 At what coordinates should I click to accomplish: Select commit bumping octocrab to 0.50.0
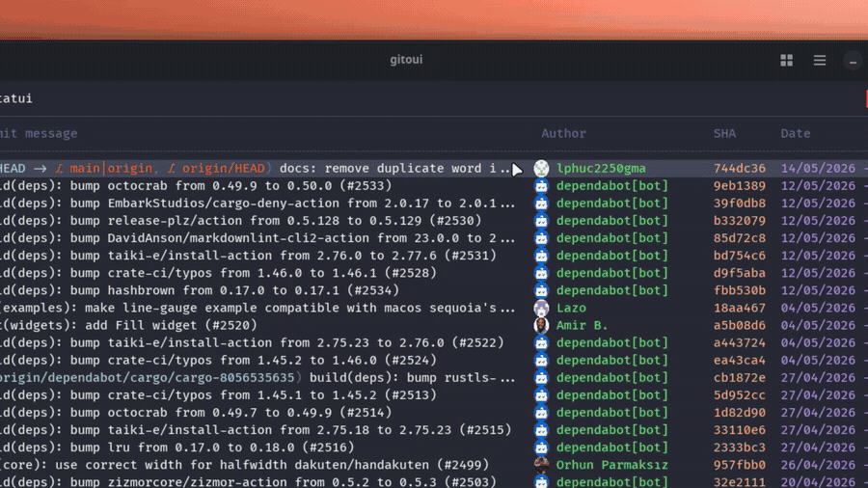(x=196, y=186)
